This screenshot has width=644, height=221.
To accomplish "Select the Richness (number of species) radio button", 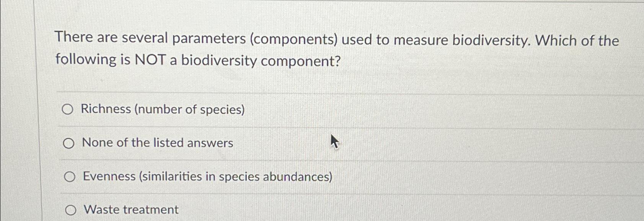I will [x=69, y=109].
